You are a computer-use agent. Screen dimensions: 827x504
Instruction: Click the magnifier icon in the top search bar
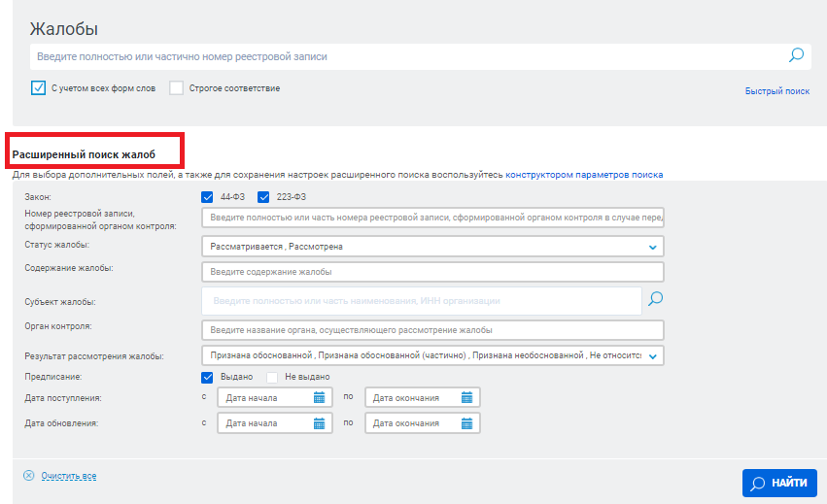(x=796, y=56)
